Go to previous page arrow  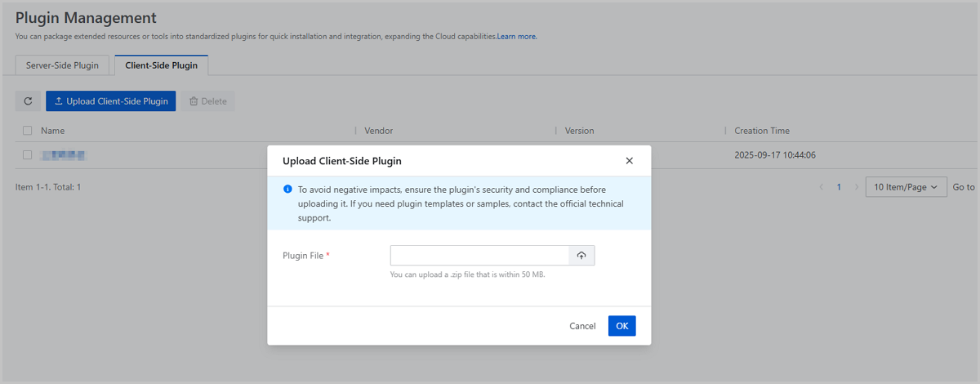822,187
